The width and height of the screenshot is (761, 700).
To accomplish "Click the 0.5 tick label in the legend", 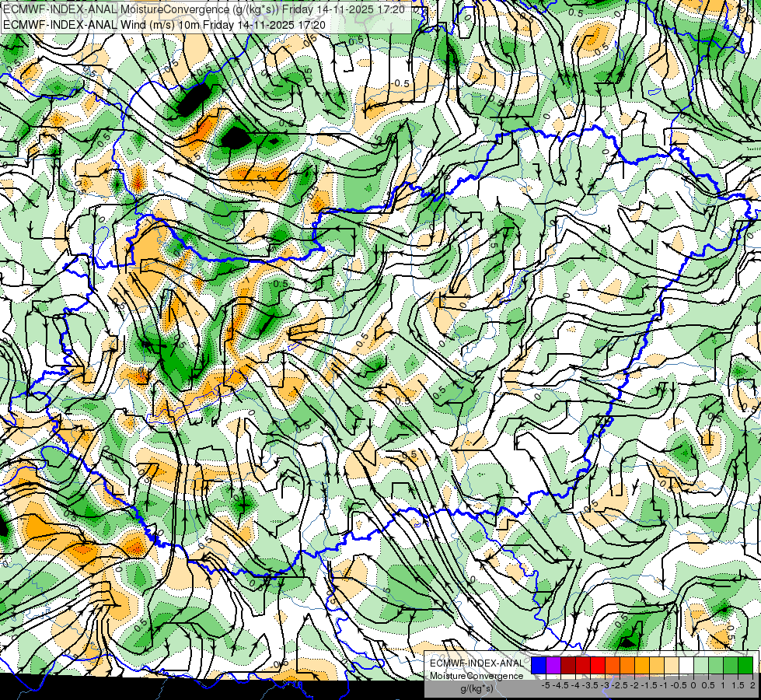I will point(708,685).
